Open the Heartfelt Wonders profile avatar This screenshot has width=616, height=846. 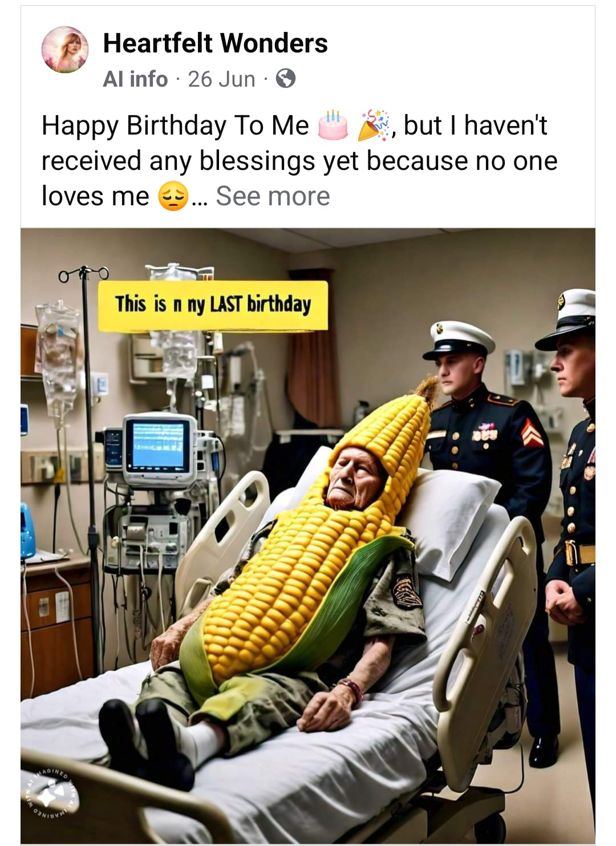point(64,50)
